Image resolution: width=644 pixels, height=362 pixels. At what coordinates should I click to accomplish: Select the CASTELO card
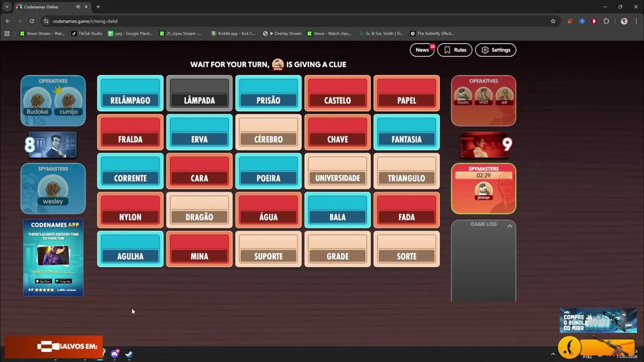(338, 93)
